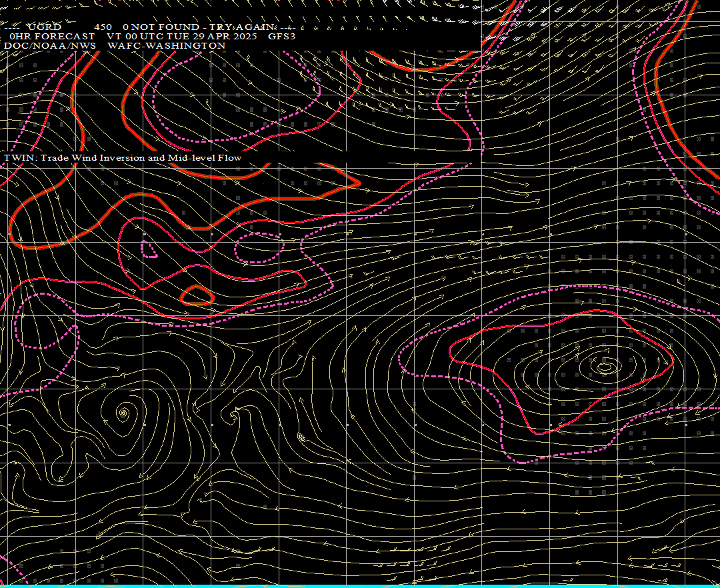Click the "GFS3" model label
Image resolution: width=720 pixels, height=588 pixels.
(x=281, y=36)
